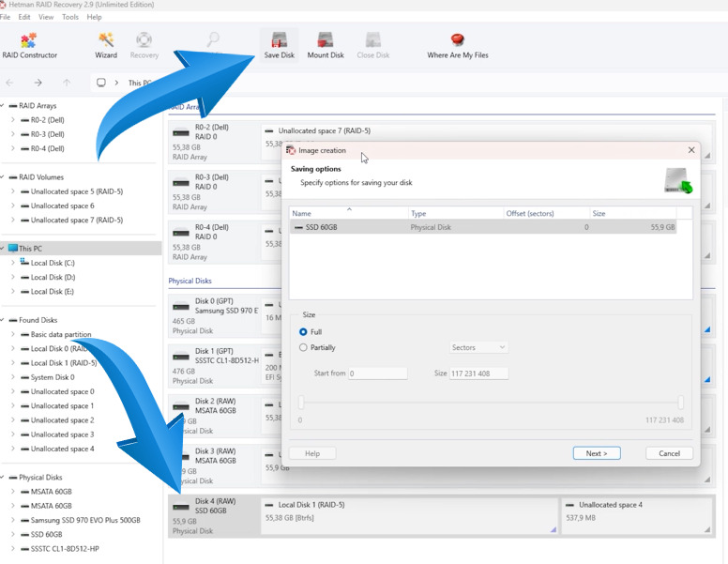This screenshot has width=728, height=564.
Task: Open the Help menu
Action: tap(94, 17)
